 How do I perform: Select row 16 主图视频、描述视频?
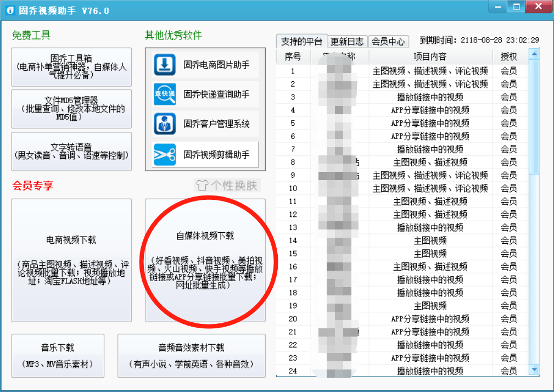pyautogui.click(x=402, y=267)
